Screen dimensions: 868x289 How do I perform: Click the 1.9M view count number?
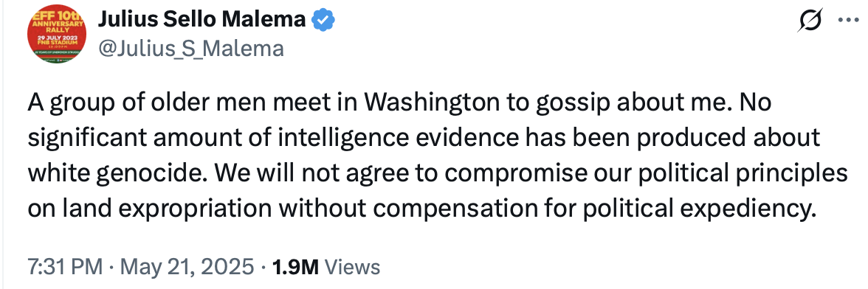pos(296,267)
